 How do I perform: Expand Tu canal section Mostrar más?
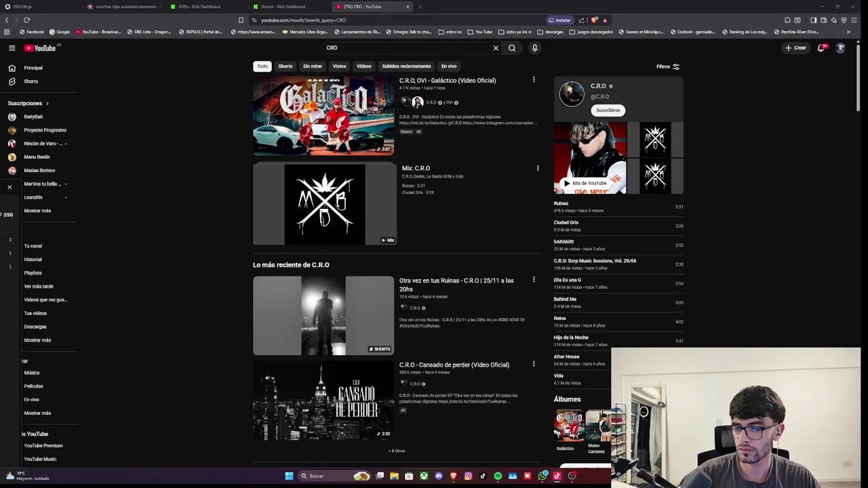37,340
